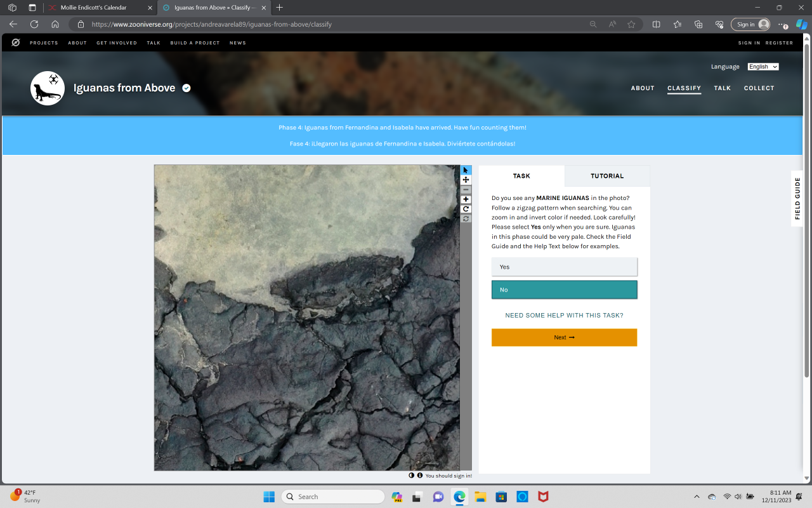
Task: Click the taskbar Search box
Action: [x=333, y=497]
